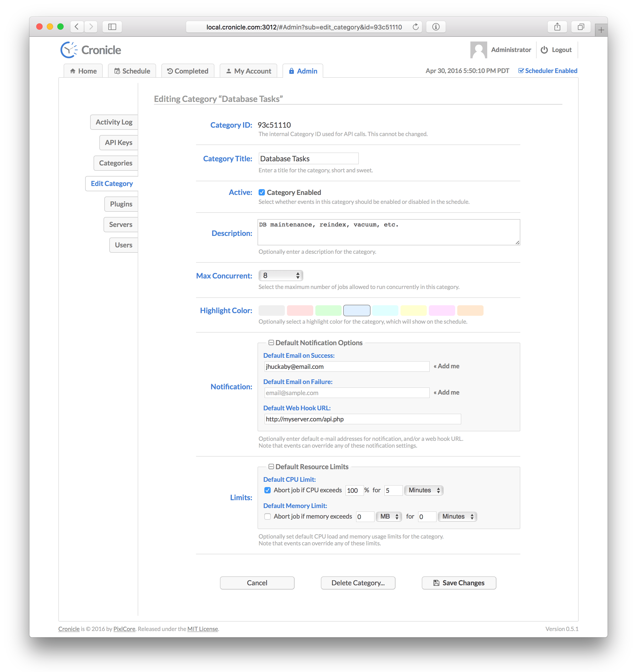Switch to the Completed tab
Screen dimensions: 637x672
187,70
